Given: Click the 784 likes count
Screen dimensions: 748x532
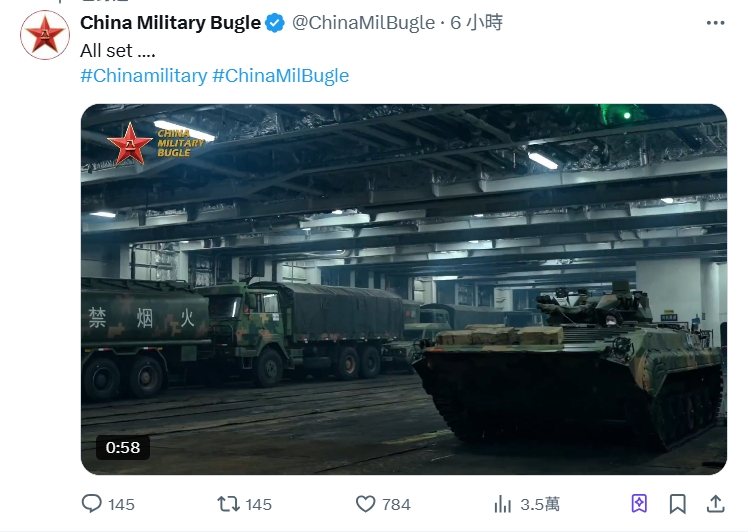Looking at the screenshot, I should (x=396, y=504).
